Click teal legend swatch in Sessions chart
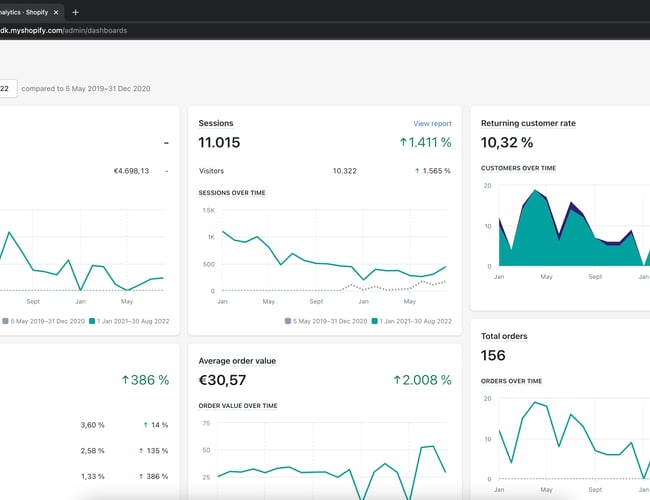 [375, 321]
